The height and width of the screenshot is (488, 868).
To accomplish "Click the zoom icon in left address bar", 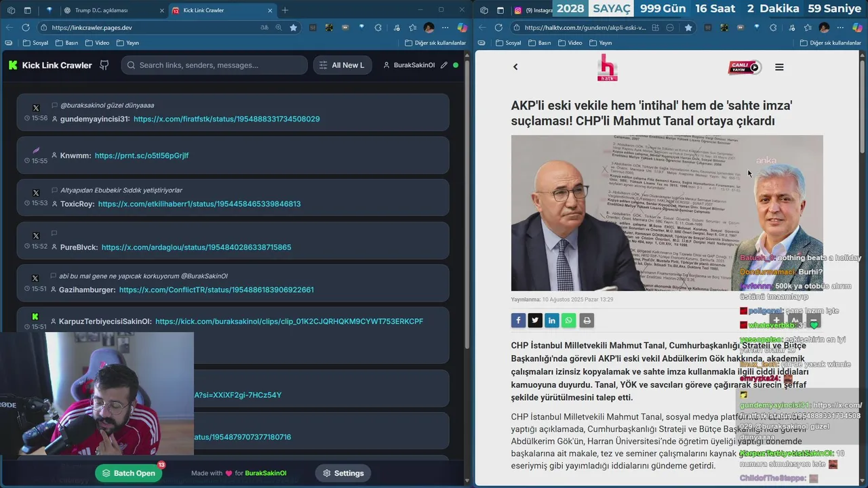I will pyautogui.click(x=279, y=28).
